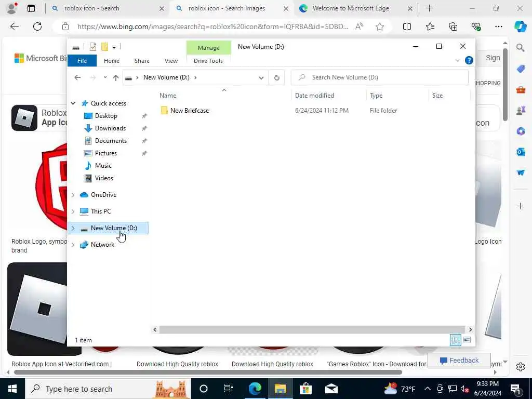Click taskbar search box
The image size is (532, 399).
[108, 389]
